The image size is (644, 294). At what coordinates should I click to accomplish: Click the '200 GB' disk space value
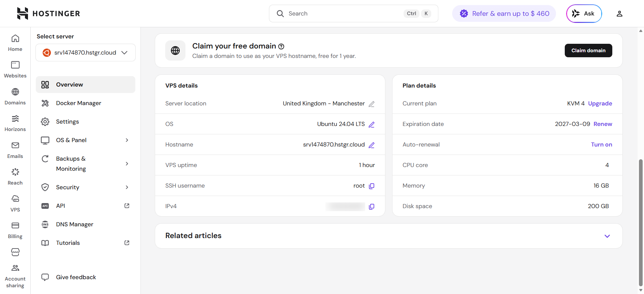click(x=598, y=206)
